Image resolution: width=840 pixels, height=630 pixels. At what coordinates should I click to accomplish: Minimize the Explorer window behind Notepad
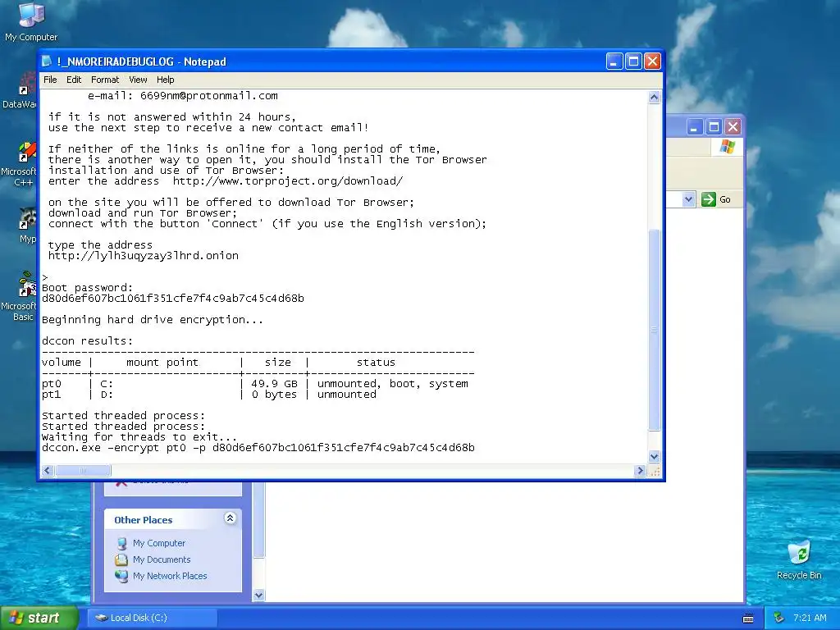coord(694,127)
